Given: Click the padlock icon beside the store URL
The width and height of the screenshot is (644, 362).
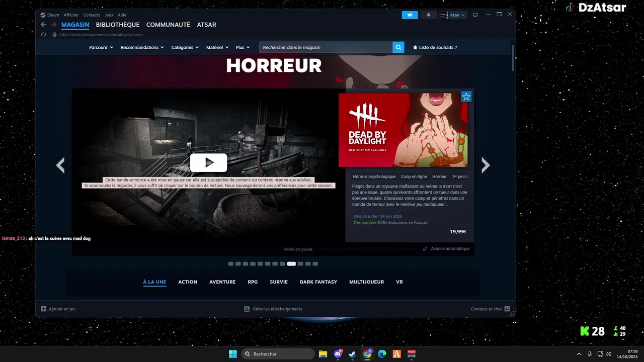Looking at the screenshot, I should pyautogui.click(x=54, y=35).
